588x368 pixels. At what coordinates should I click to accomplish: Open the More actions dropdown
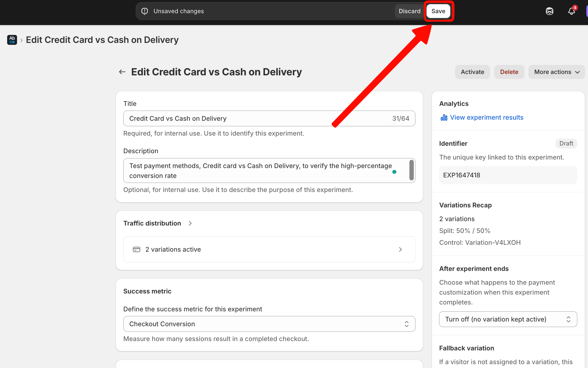pyautogui.click(x=556, y=72)
